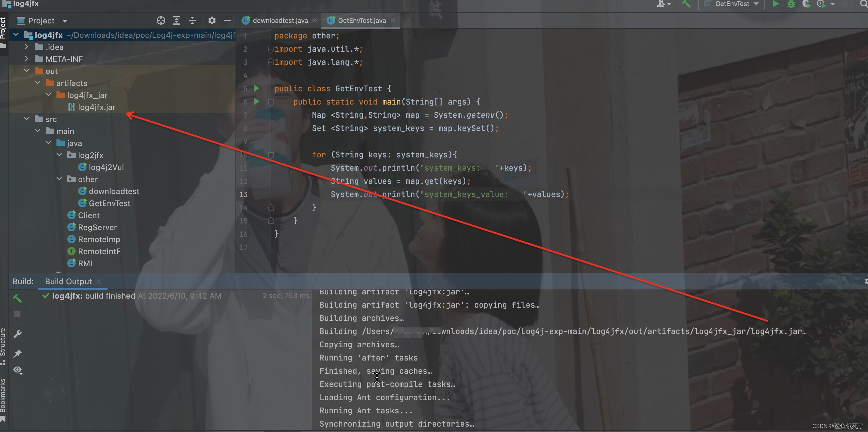
Task: Open the Client class in project tree
Action: click(88, 215)
